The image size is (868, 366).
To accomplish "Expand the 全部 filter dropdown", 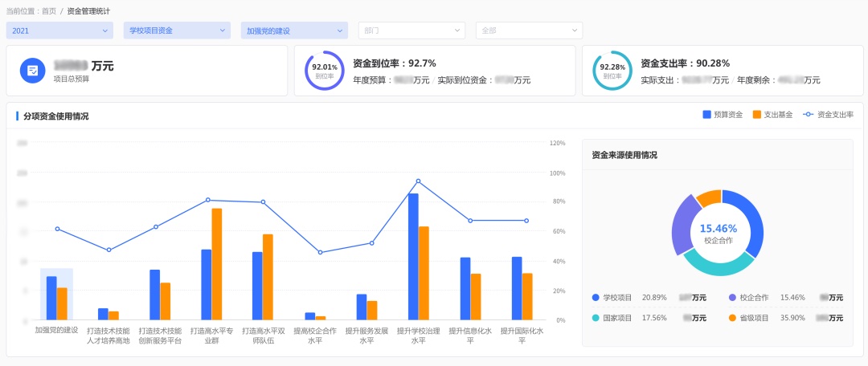I will [x=529, y=31].
